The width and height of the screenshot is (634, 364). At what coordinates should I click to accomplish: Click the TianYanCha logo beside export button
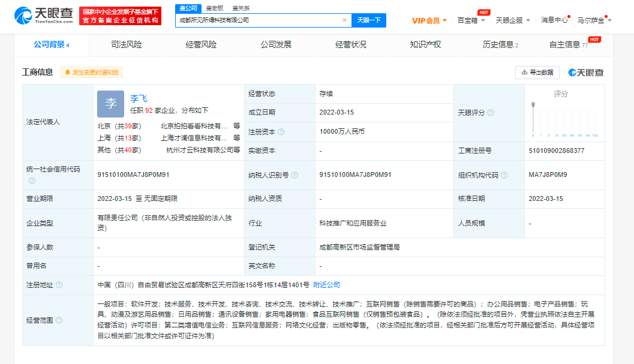[585, 73]
